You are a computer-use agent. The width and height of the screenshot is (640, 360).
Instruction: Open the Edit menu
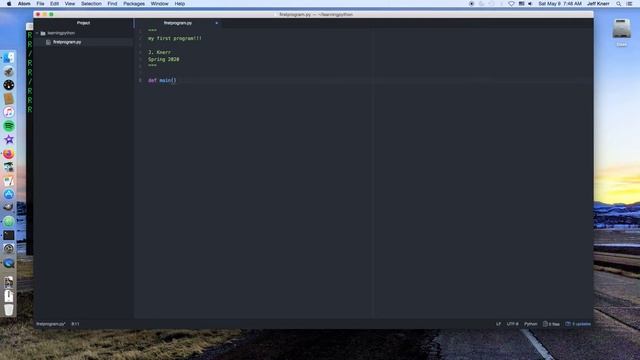pos(54,4)
